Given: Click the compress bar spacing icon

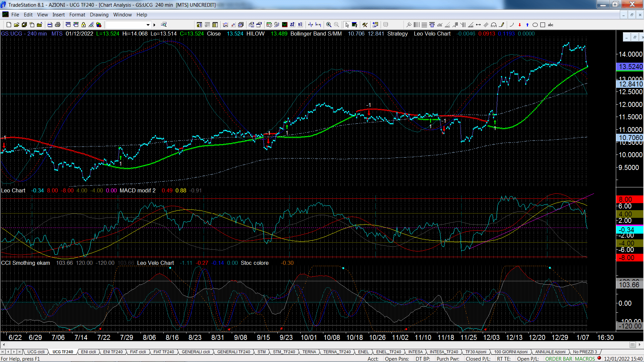Looking at the screenshot, I should (311, 24).
